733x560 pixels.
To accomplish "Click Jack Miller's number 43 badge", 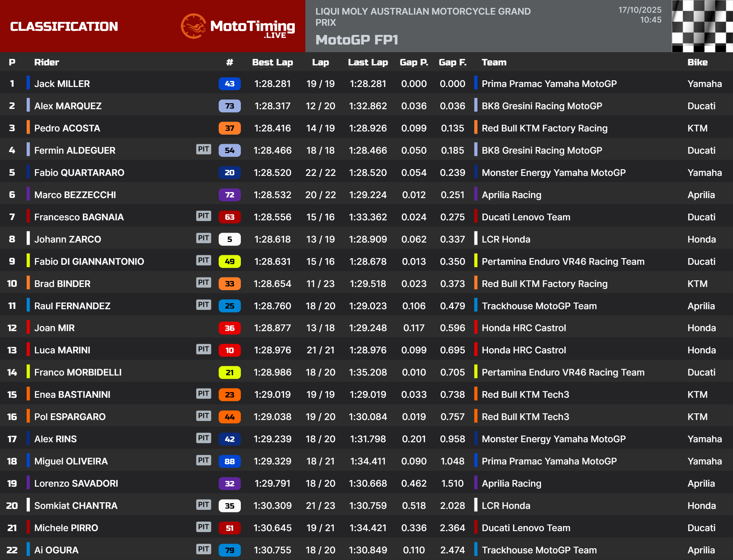I will tap(229, 84).
